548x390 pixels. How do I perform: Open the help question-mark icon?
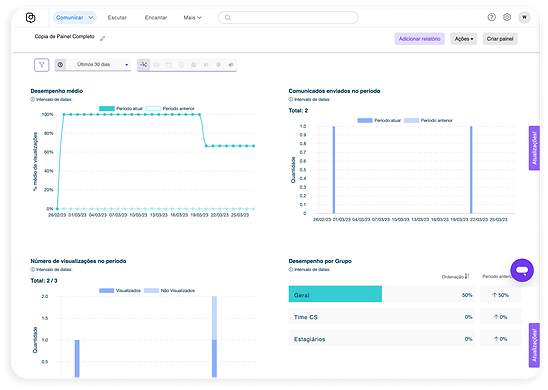[x=491, y=17]
